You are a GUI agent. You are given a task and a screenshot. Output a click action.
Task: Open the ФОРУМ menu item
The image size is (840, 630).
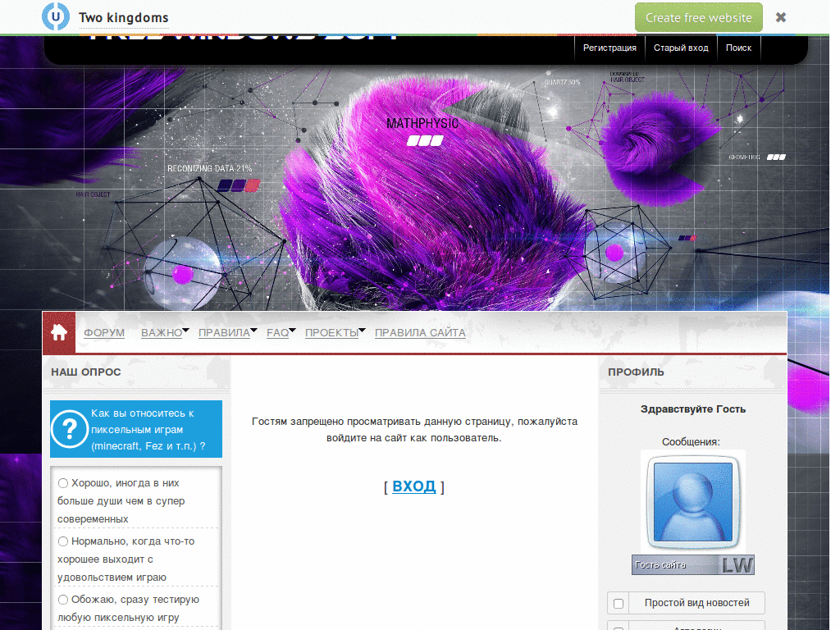[x=104, y=333]
